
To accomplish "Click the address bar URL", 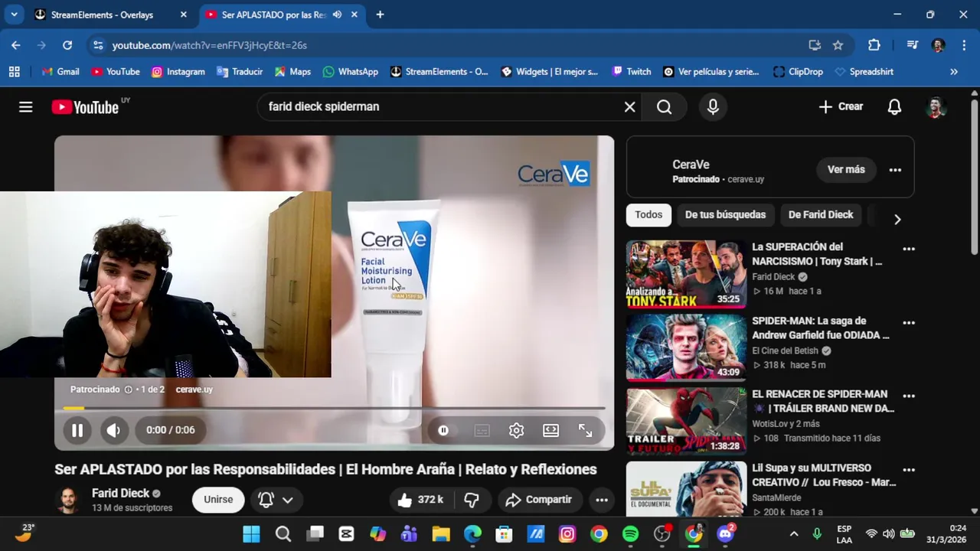I will pyautogui.click(x=209, y=45).
